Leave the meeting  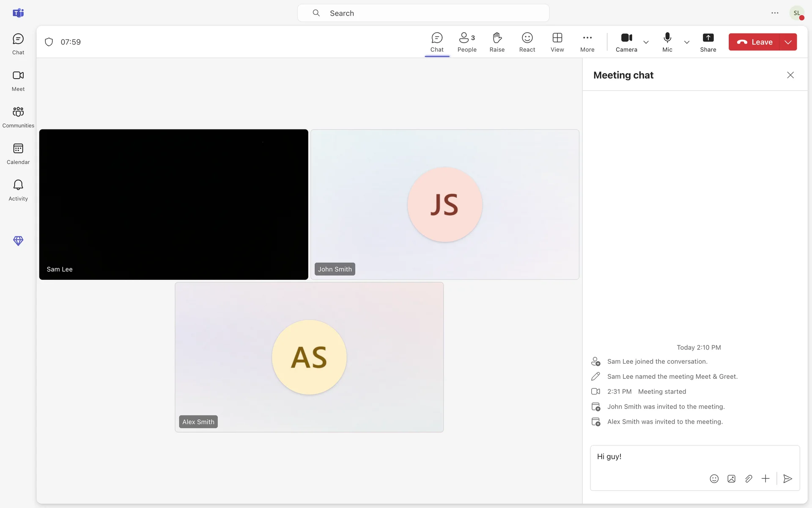(x=754, y=42)
